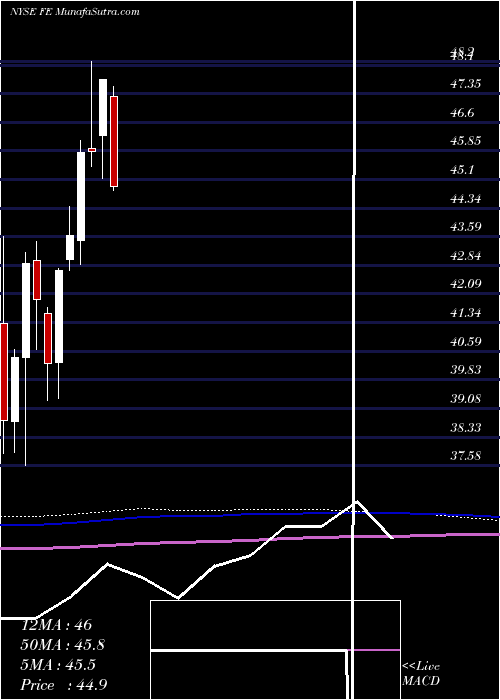The image size is (500, 700).
Task: Click the 44.34 price axis label
Action: point(466,198)
